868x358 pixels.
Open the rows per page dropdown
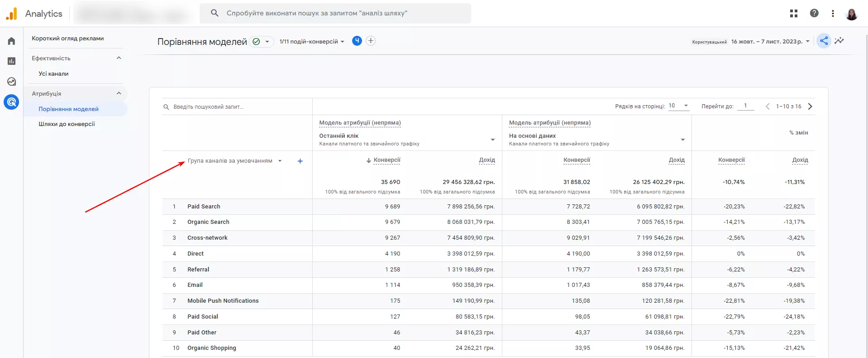(678, 106)
